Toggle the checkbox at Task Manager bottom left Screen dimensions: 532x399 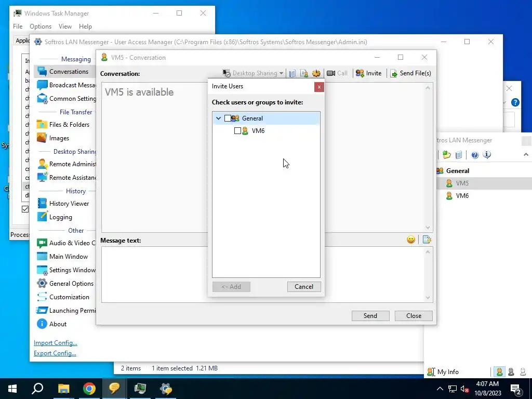click(25, 209)
